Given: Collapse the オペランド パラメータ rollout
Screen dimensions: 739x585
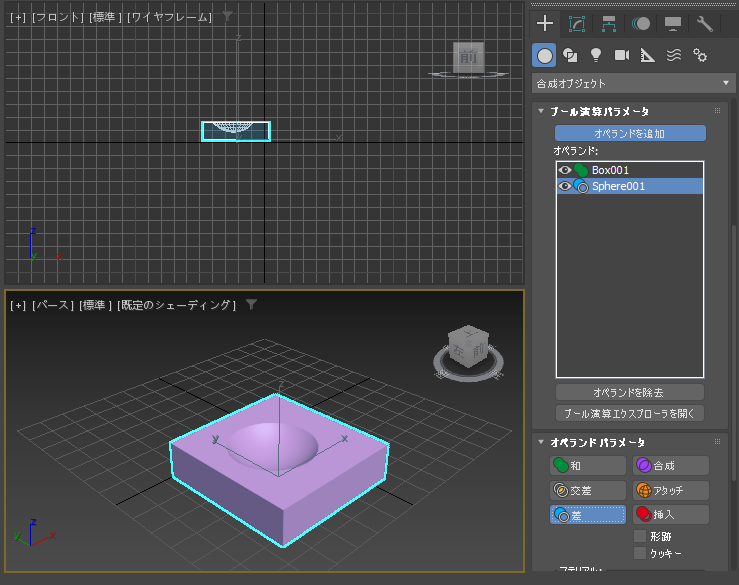Looking at the screenshot, I should tap(541, 442).
